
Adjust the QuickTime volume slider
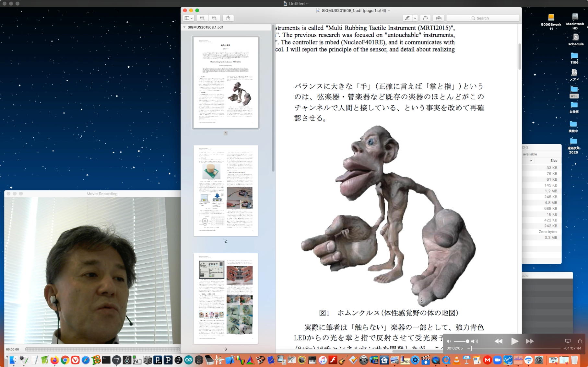click(x=461, y=341)
